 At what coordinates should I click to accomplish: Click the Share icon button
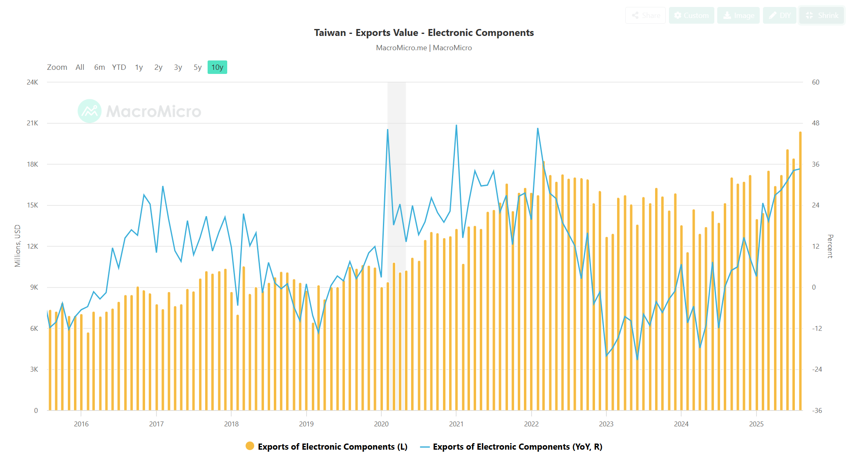645,16
